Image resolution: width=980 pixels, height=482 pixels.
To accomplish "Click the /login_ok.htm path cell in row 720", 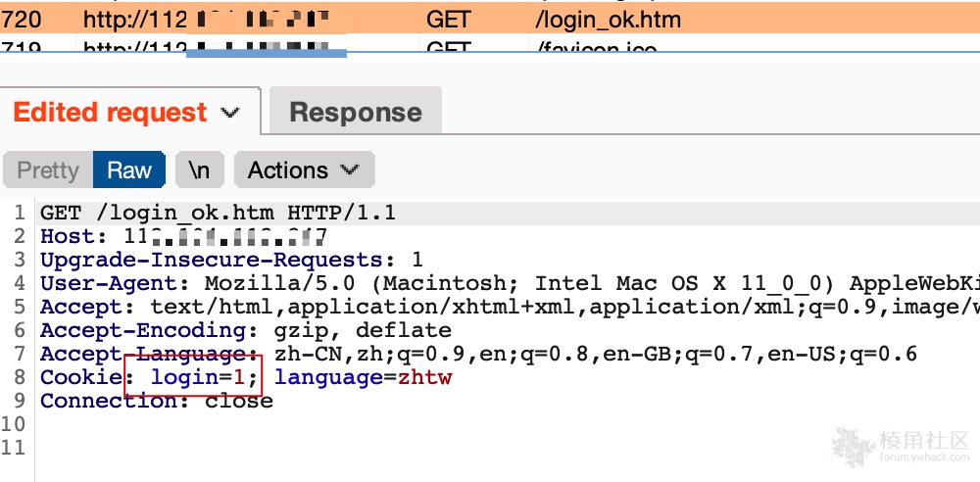I will click(x=606, y=19).
